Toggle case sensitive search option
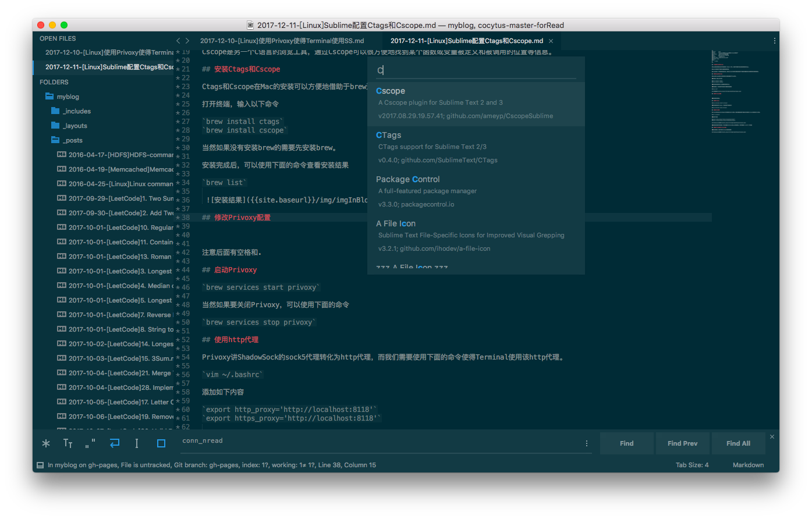This screenshot has width=812, height=519. 68,443
